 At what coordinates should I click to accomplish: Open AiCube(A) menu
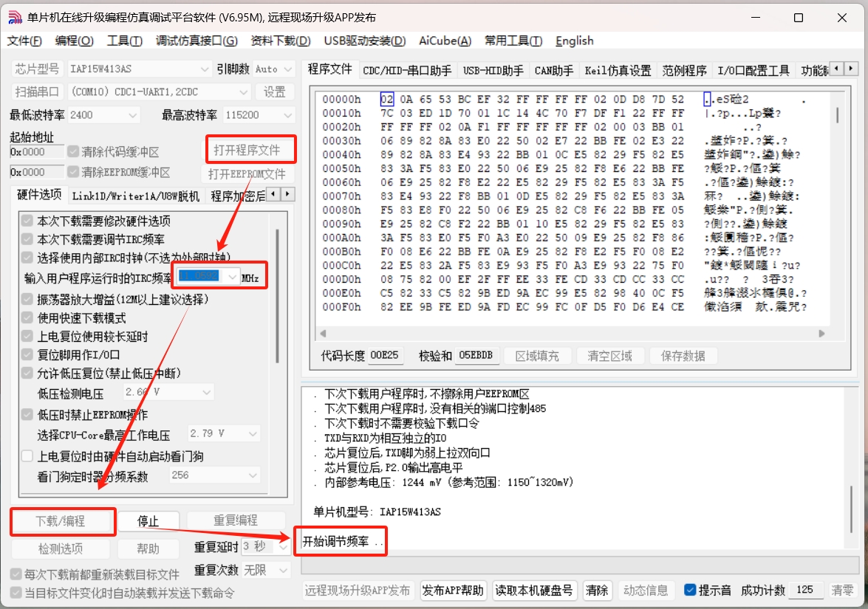tap(445, 41)
